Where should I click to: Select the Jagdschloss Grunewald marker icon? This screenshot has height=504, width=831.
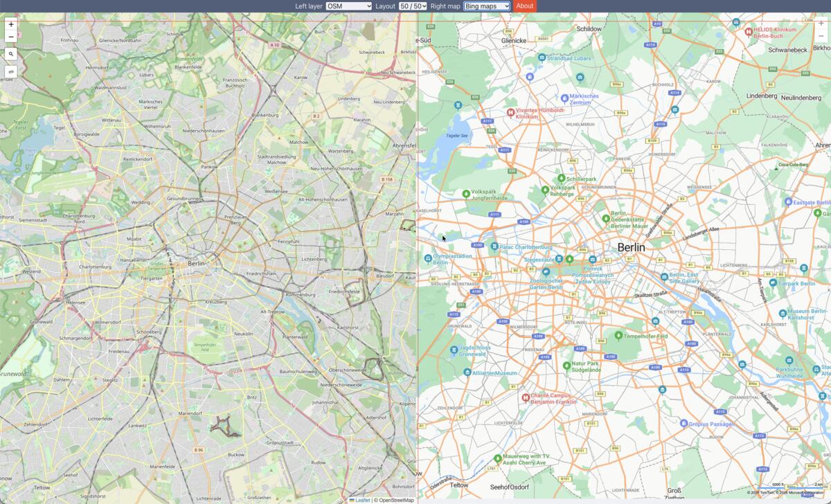click(x=454, y=350)
